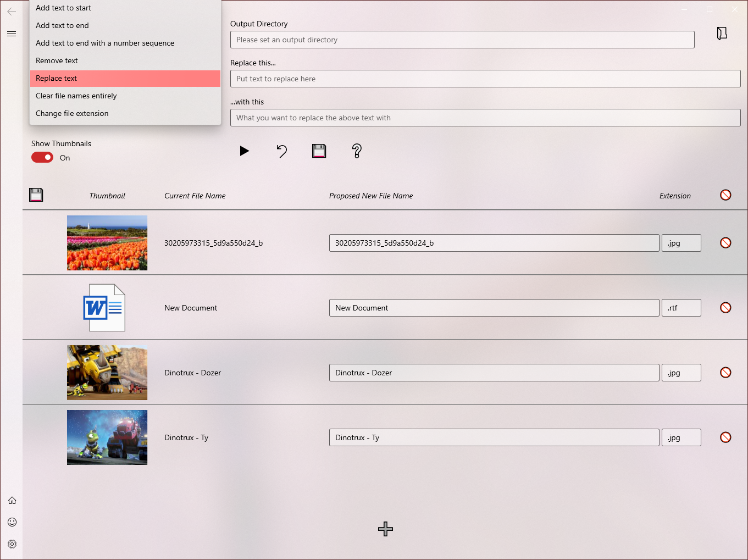Open Settings from the sidebar gear icon
This screenshot has width=748, height=560.
12,544
